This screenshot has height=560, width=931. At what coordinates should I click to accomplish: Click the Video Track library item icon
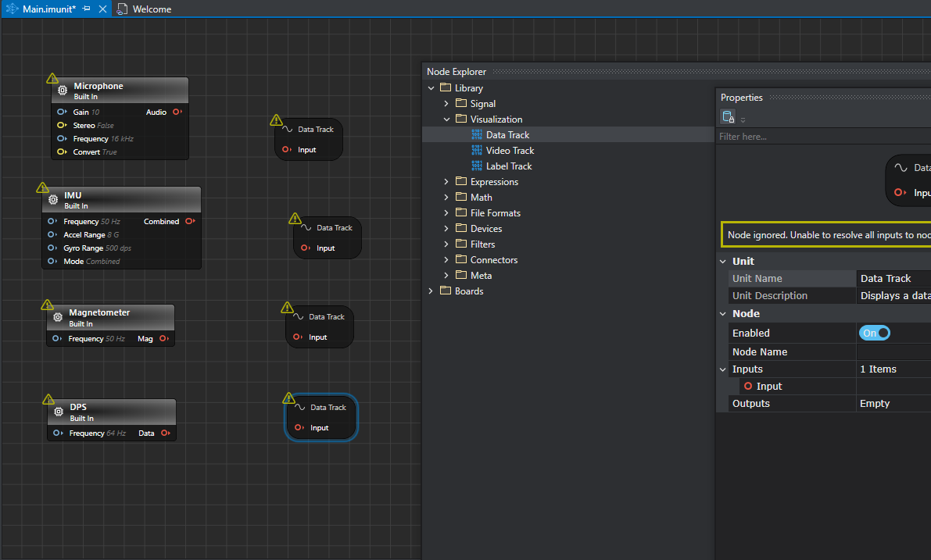(477, 150)
